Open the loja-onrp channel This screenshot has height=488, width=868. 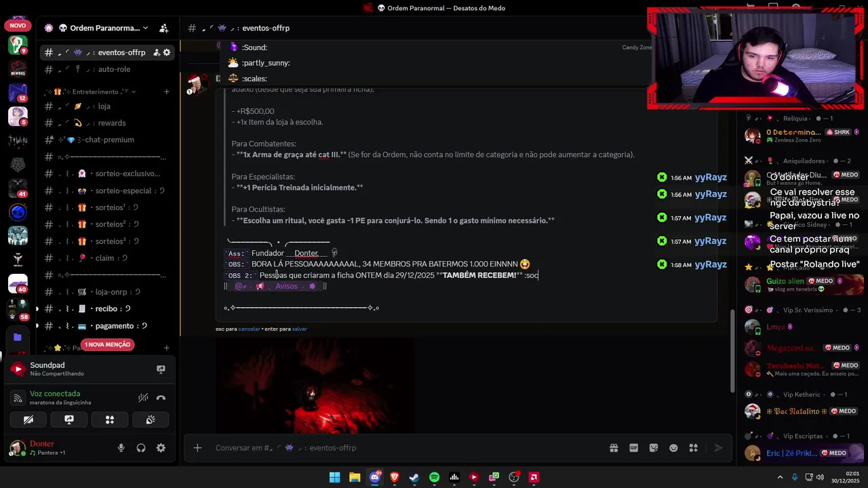[107, 292]
